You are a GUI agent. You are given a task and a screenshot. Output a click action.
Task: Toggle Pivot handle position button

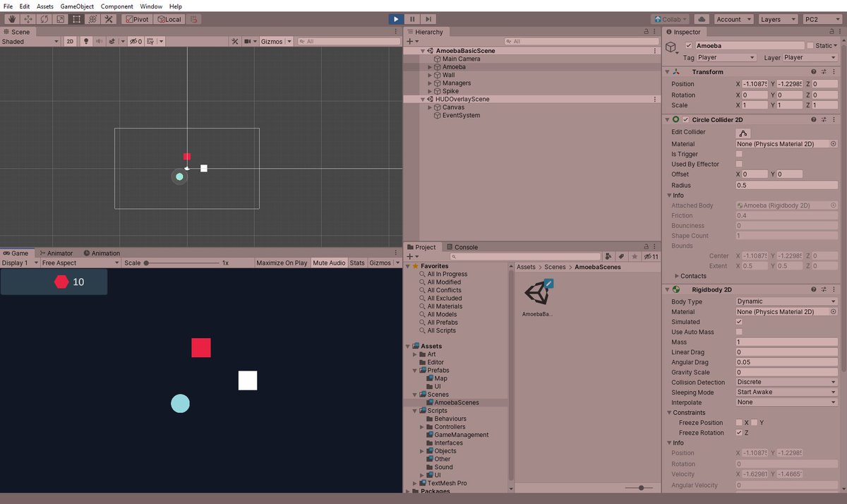138,19
